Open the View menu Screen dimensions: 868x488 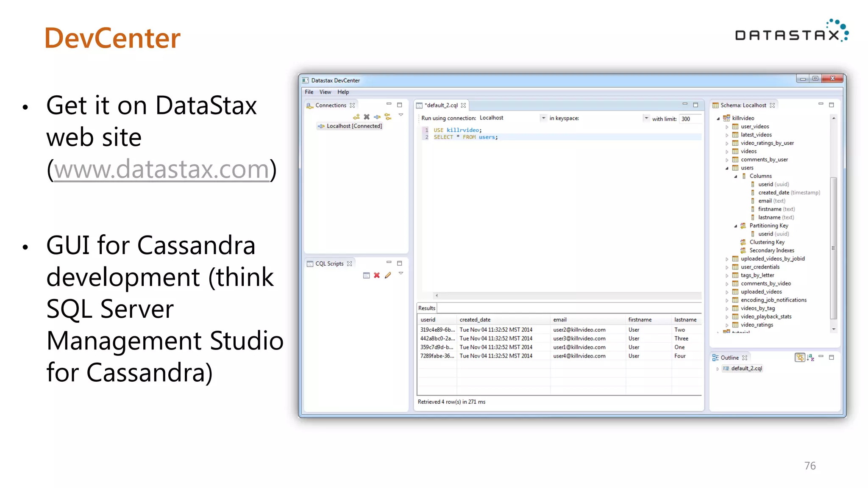325,92
